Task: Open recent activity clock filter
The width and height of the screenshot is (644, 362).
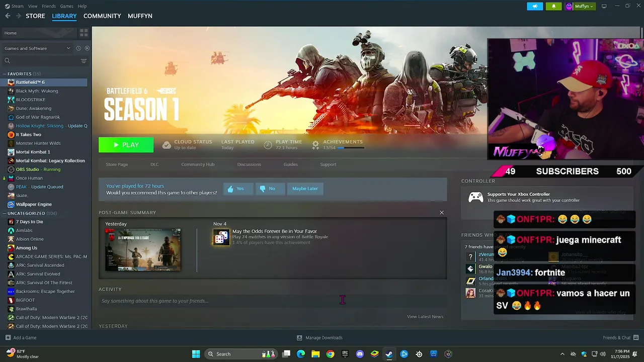Action: 78,48
